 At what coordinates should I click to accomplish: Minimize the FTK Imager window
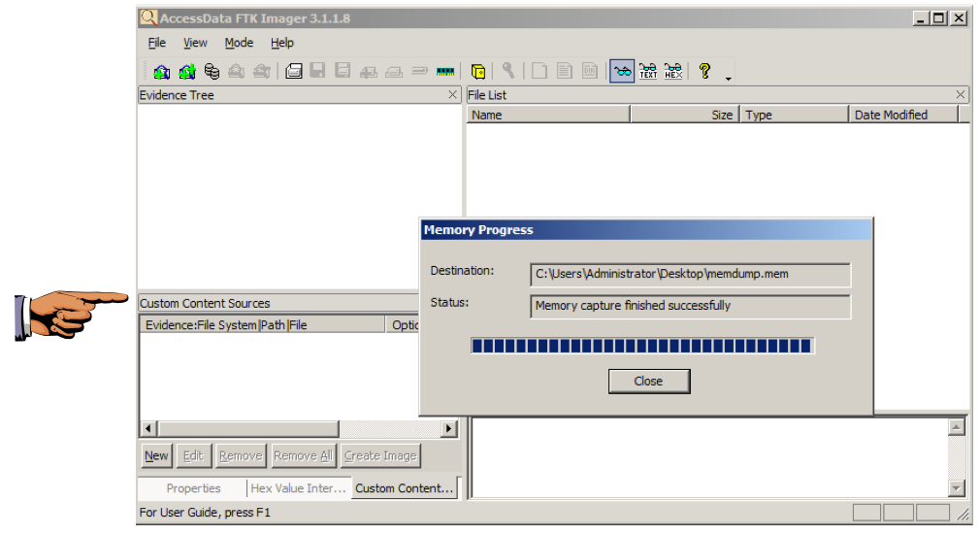920,18
